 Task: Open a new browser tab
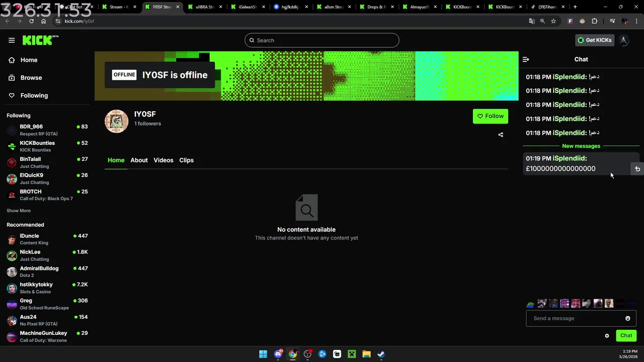[575, 7]
